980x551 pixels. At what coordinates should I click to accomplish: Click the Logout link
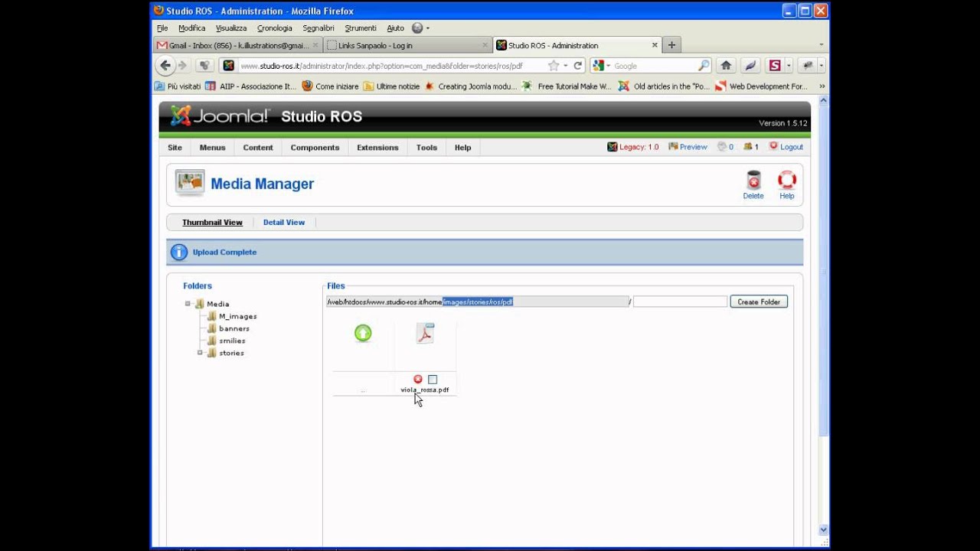786,147
